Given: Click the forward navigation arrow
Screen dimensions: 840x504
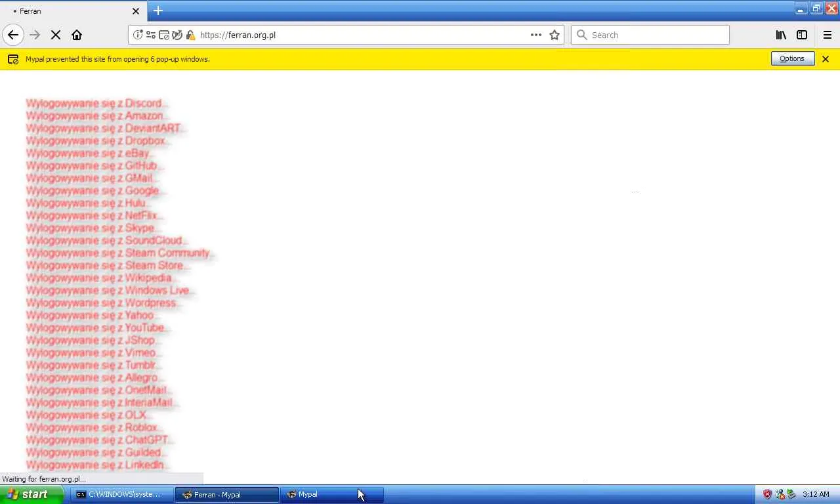Looking at the screenshot, I should 35,35.
